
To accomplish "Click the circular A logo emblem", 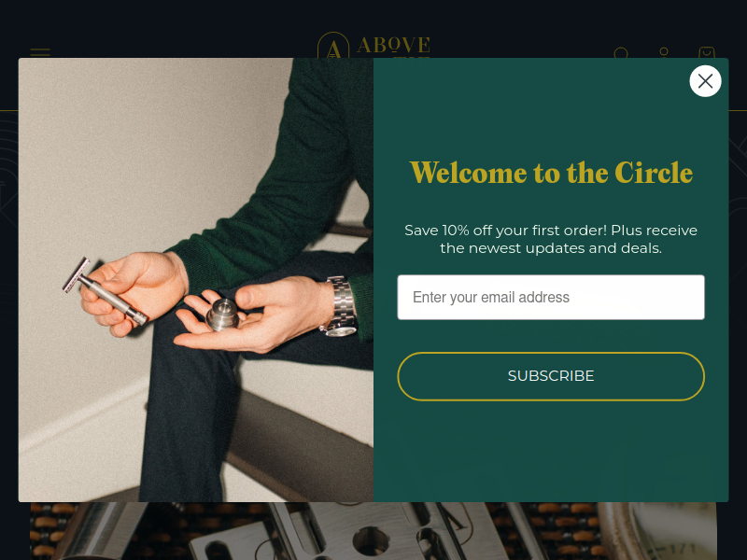I will [333, 45].
